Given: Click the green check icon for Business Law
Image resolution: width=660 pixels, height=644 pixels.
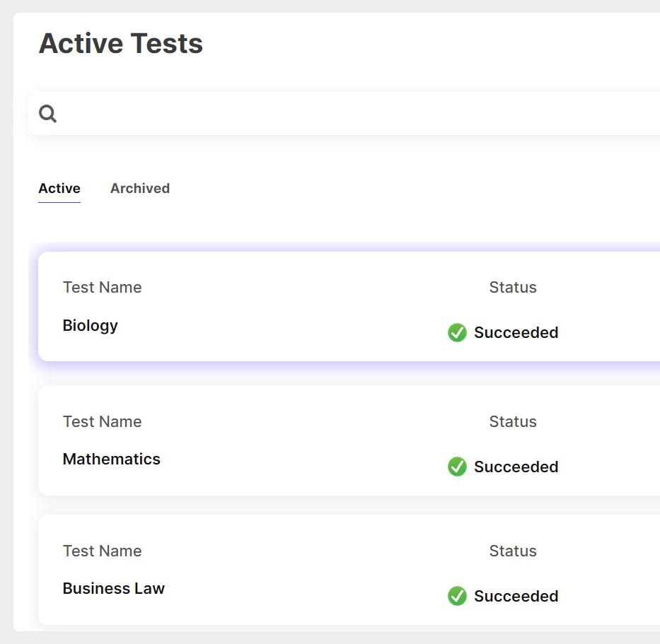Looking at the screenshot, I should [457, 596].
